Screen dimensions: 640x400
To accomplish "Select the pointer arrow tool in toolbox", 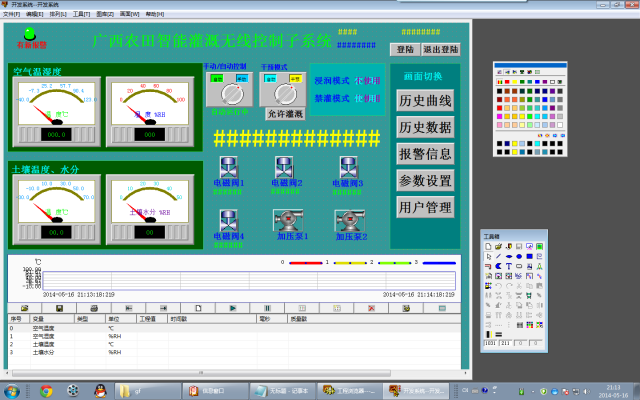I will pos(489,256).
